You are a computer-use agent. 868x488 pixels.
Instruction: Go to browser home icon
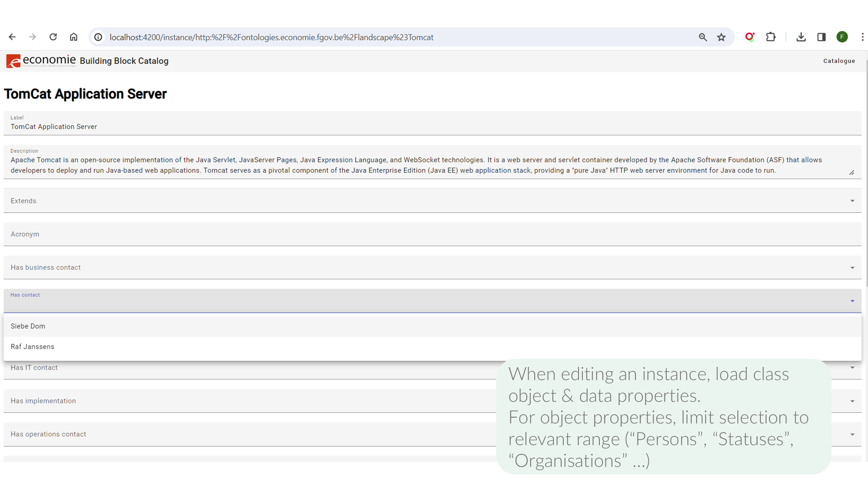point(73,37)
